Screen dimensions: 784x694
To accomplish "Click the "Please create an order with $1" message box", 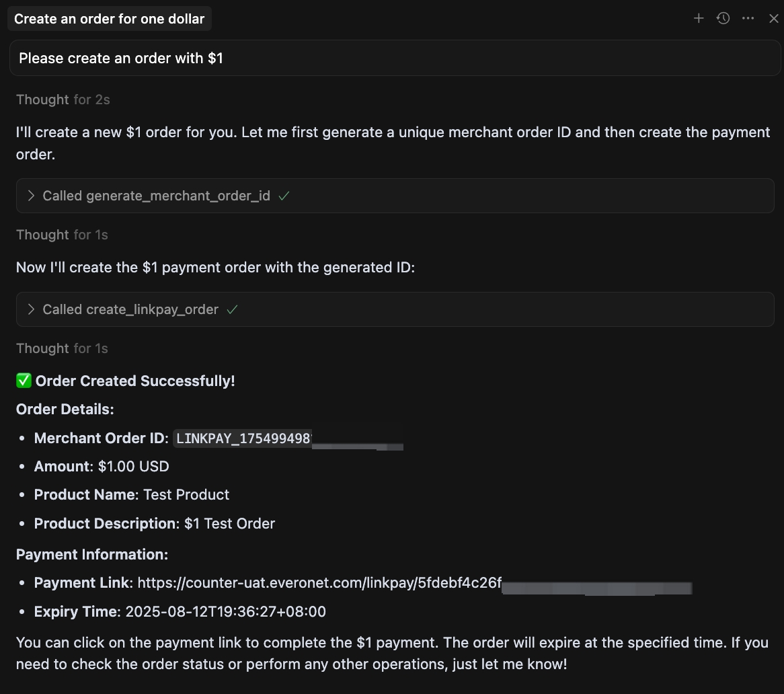I will [x=395, y=59].
